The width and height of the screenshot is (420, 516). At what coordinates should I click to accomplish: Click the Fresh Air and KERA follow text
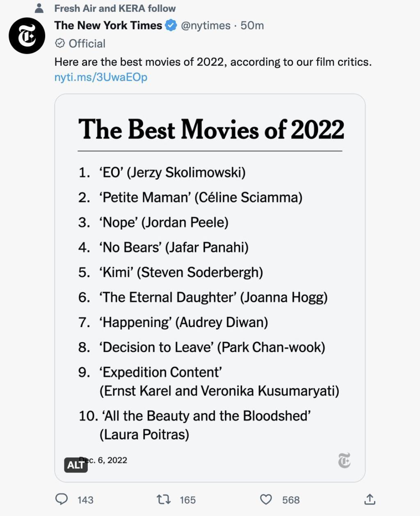coord(115,8)
